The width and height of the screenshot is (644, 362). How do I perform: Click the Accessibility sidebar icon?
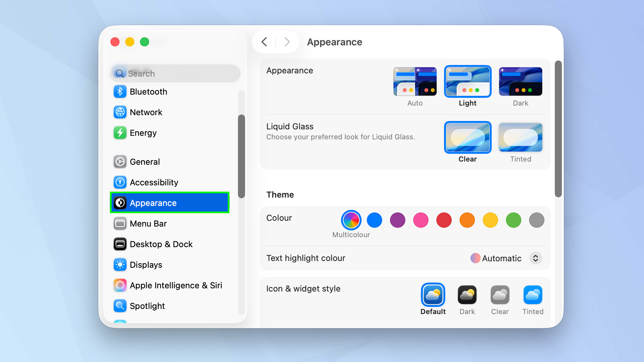120,182
